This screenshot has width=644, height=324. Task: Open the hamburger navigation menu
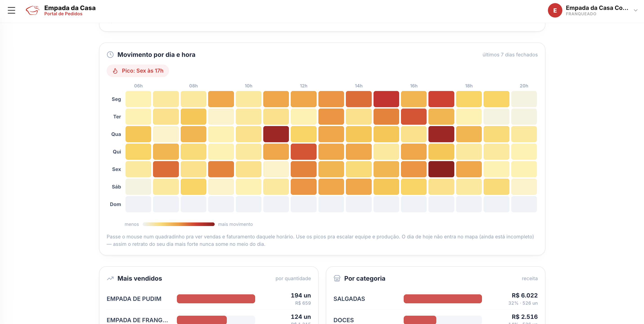click(11, 11)
